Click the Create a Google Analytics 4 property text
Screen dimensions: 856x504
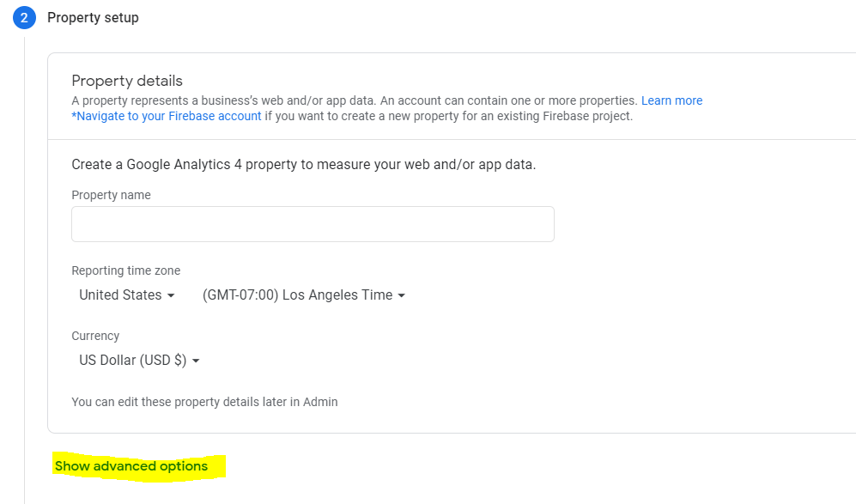304,164
